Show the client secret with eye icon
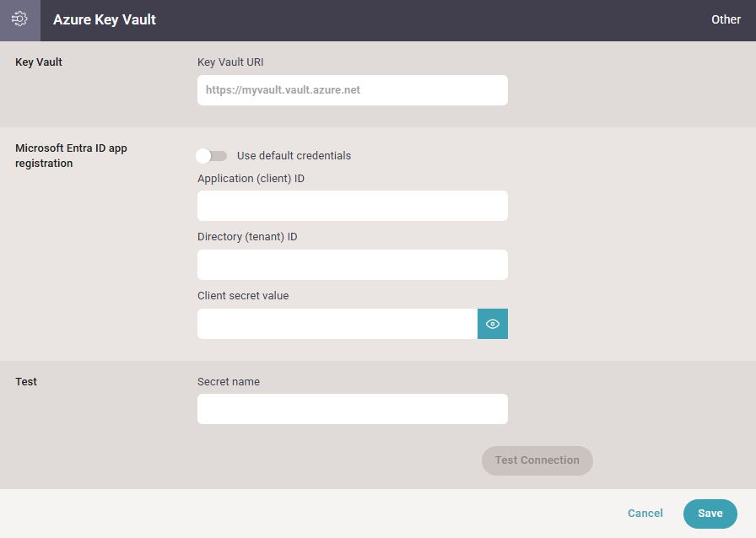This screenshot has height=538, width=756. 492,324
